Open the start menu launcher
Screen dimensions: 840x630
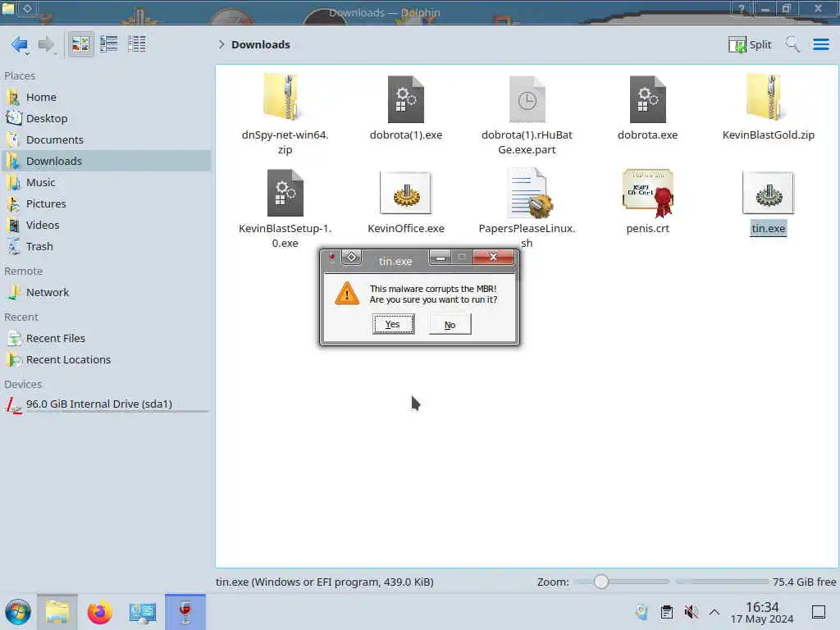click(x=18, y=612)
